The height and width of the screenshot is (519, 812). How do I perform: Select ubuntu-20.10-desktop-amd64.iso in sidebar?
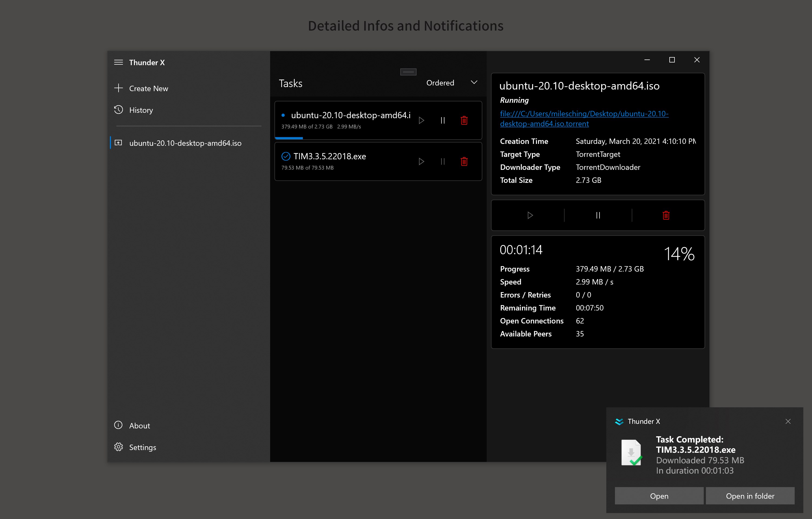coord(185,143)
